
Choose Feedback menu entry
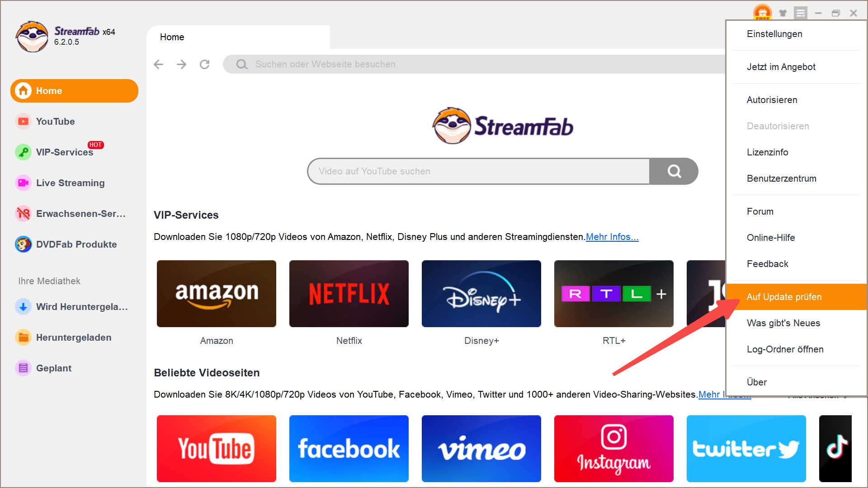coord(797,264)
